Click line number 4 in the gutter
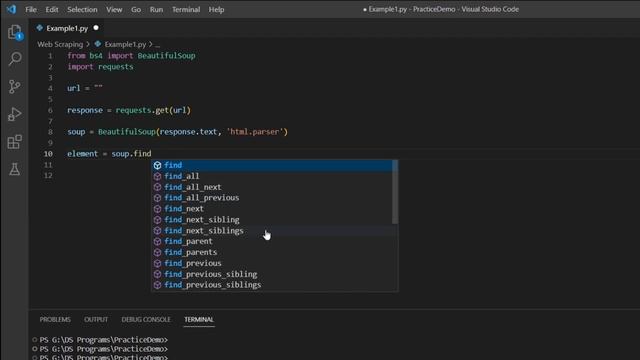Screen dimensions: 640x360 (50, 88)
